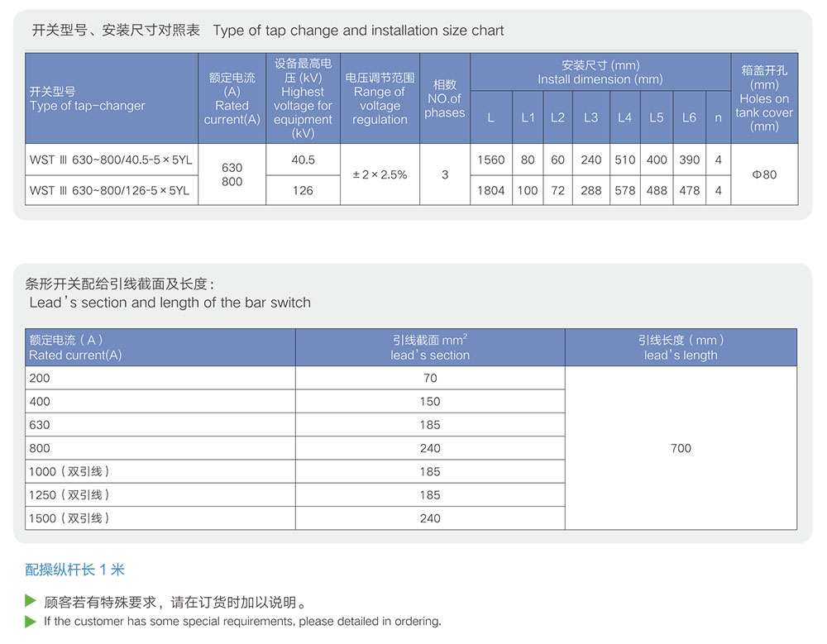Select the "1500 (双引线)" rated current row

click(69, 518)
